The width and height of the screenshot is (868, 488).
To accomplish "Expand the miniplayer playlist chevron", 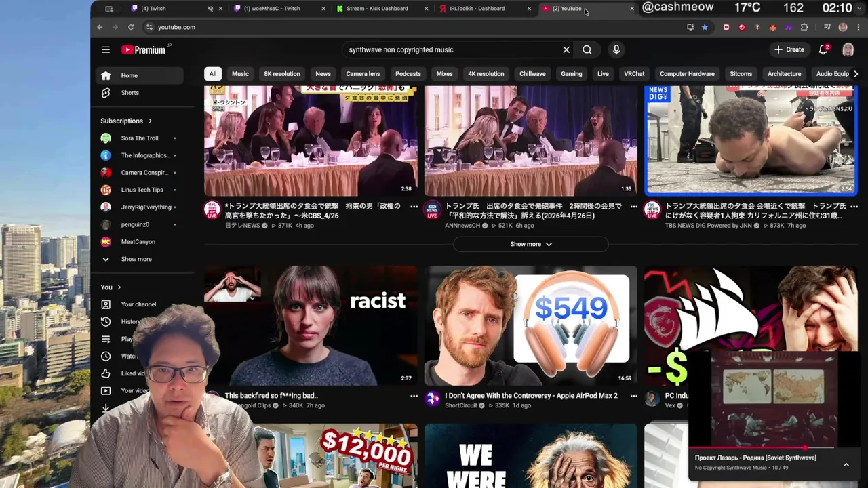I will (846, 465).
